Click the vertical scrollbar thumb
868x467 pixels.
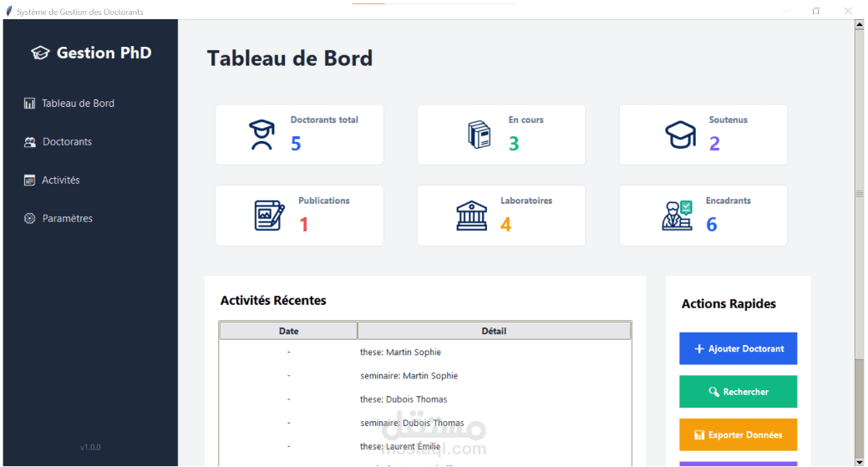click(x=859, y=194)
